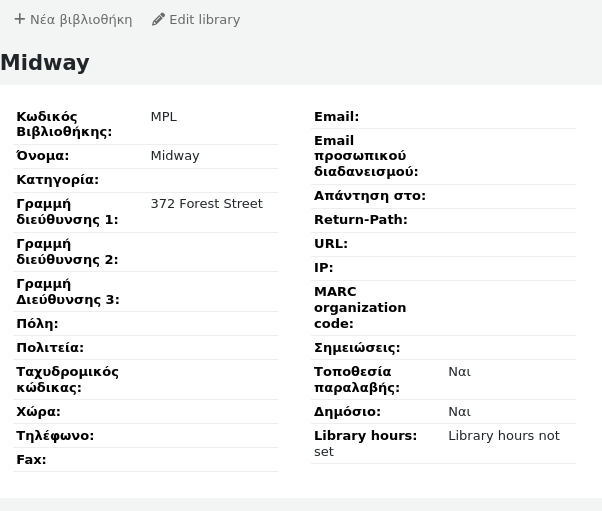Click the pencil icon beside Edit library
This screenshot has height=511, width=602.
(158, 19)
